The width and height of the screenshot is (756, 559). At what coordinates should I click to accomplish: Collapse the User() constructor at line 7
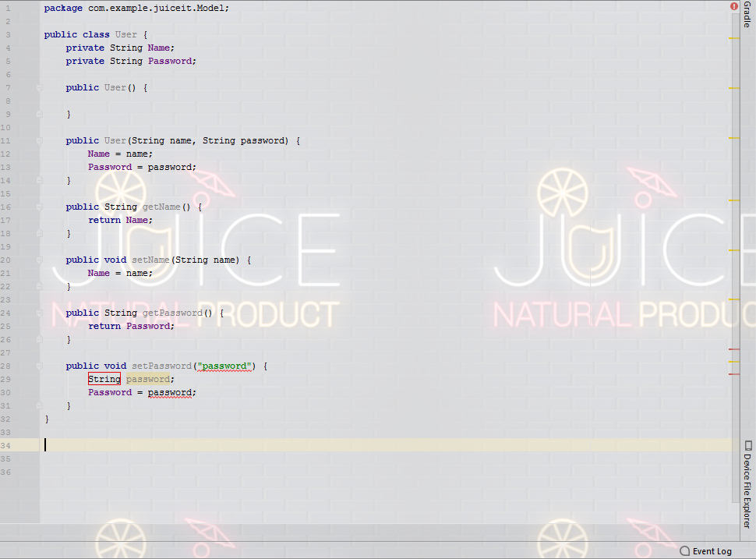[x=40, y=88]
